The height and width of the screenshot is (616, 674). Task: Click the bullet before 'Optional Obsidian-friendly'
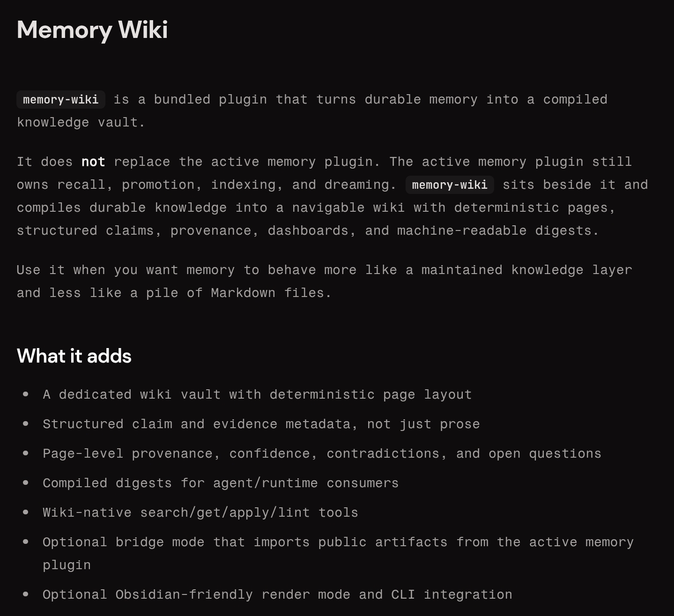(26, 595)
